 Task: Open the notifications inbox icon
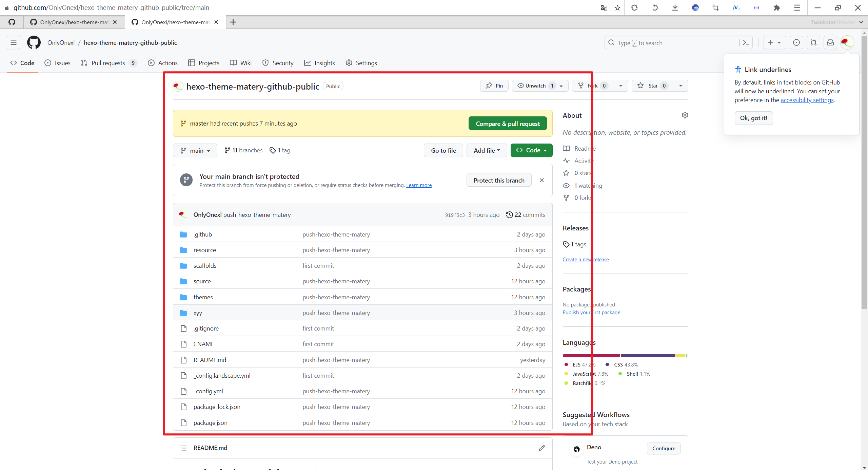[830, 42]
